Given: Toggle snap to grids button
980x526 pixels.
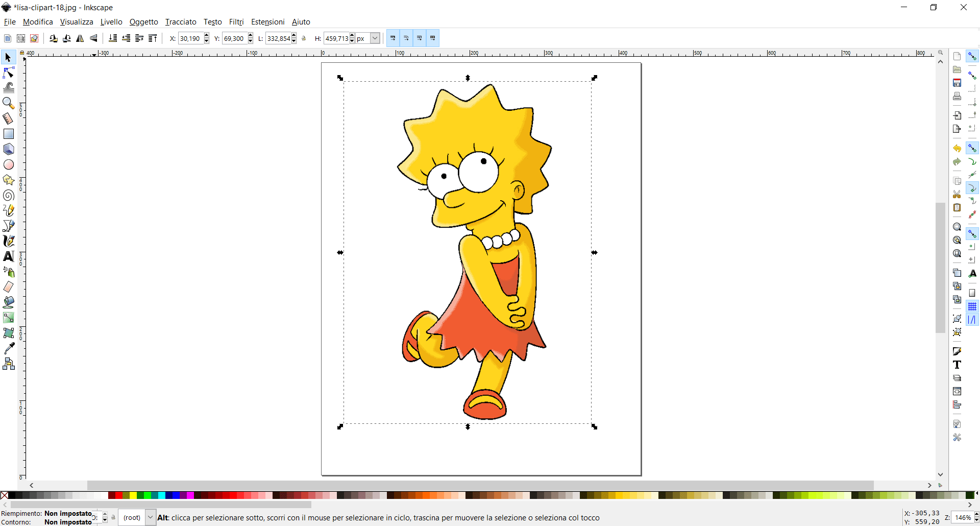Looking at the screenshot, I should [x=972, y=306].
